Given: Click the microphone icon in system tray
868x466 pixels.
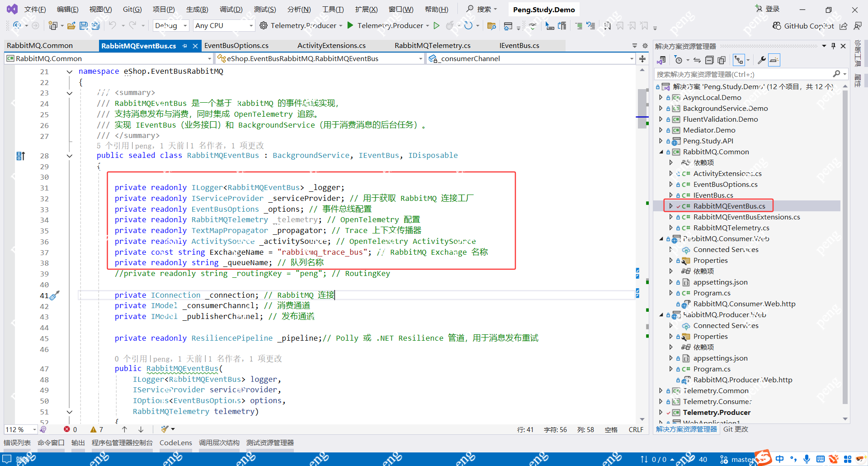Looking at the screenshot, I should 807,459.
